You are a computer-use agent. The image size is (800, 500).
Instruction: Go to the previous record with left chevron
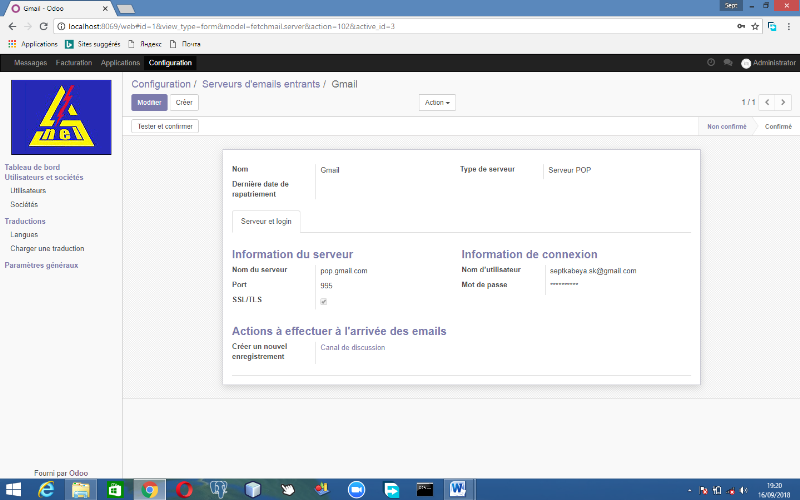tap(767, 102)
